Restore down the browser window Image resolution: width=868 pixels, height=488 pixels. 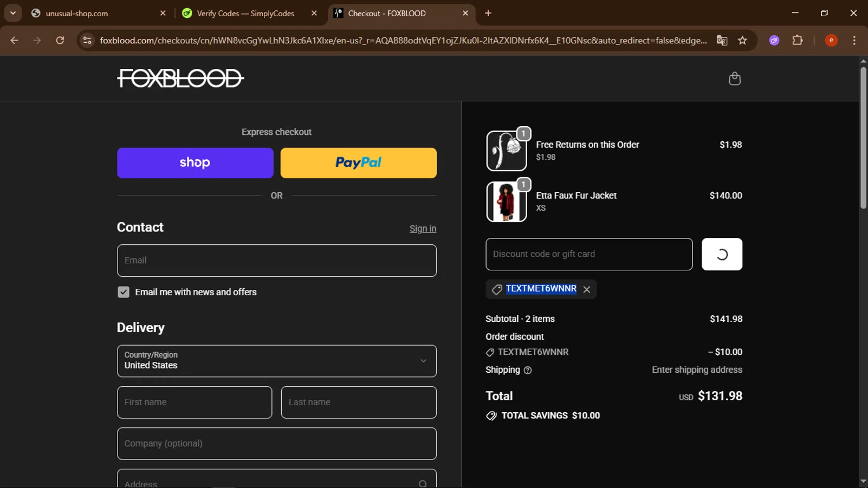824,13
